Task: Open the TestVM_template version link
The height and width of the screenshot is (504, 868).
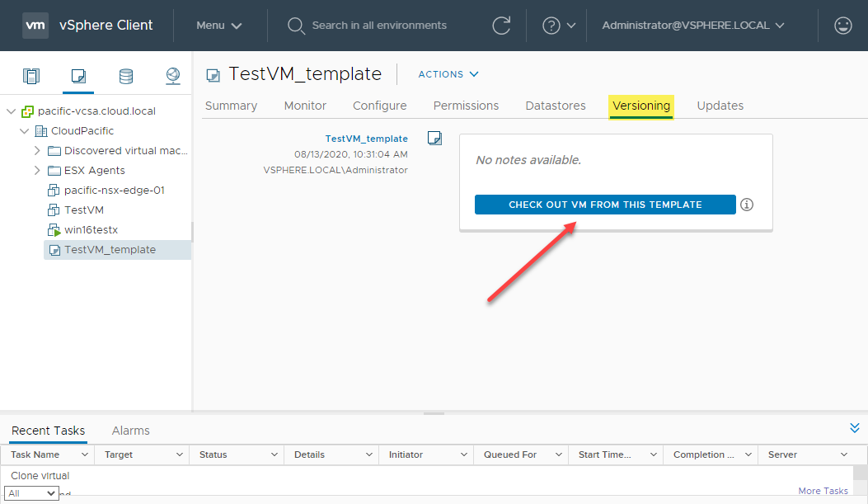Action: 367,139
